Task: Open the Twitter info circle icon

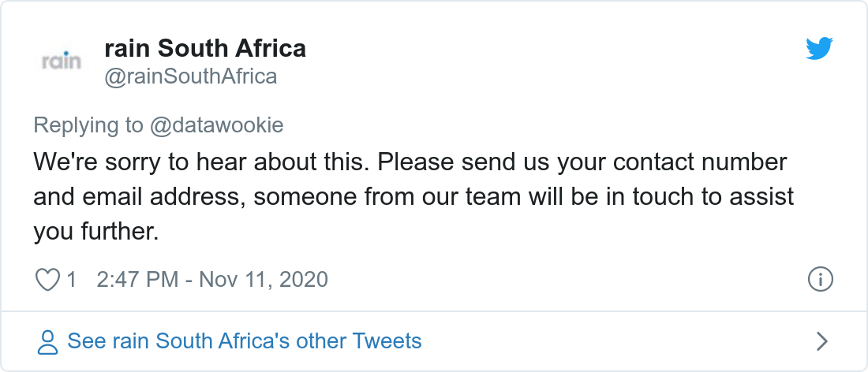Action: (x=821, y=279)
